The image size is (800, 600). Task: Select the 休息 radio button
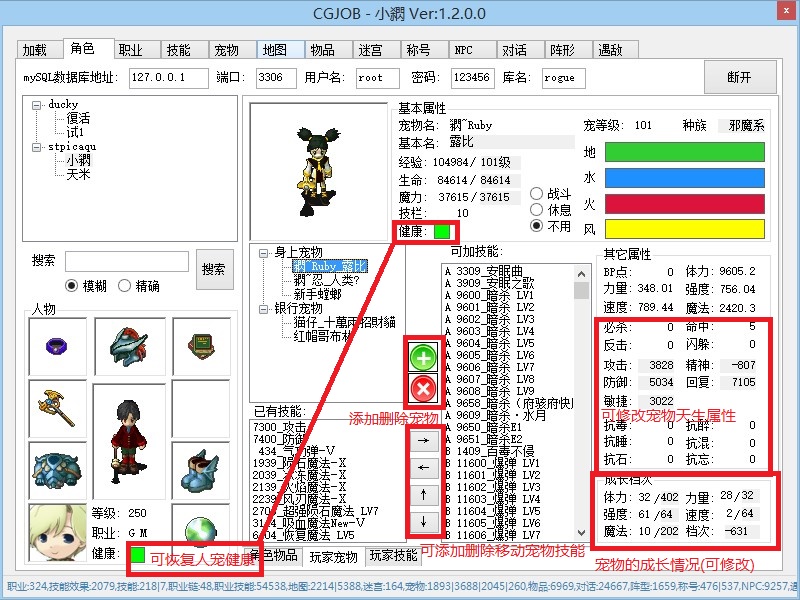(538, 210)
